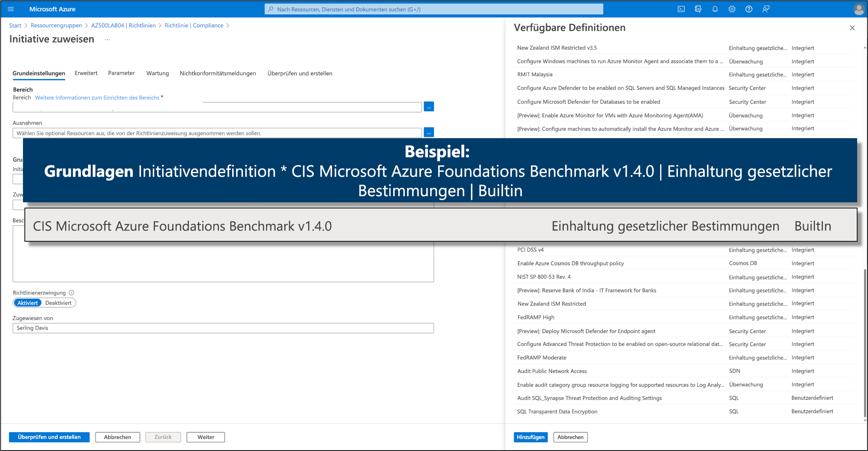Close the Verfügbare Definitionen panel

(x=852, y=28)
